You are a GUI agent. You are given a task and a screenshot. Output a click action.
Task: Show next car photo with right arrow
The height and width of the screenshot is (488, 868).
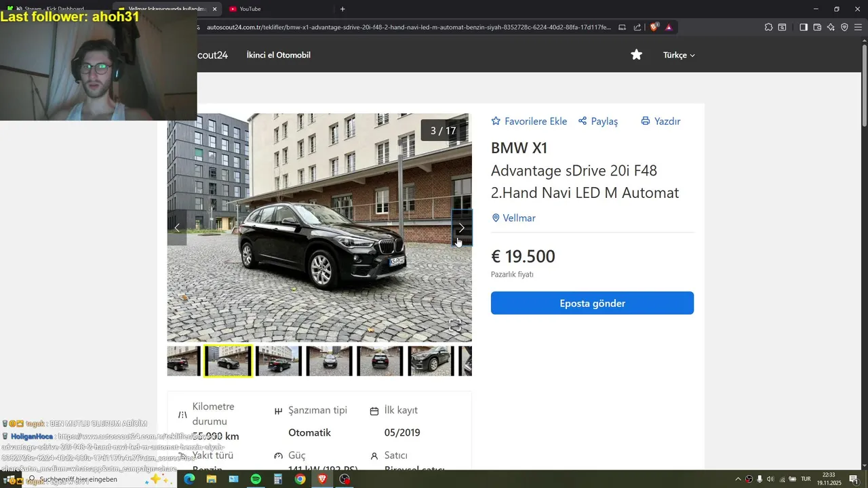(x=462, y=228)
